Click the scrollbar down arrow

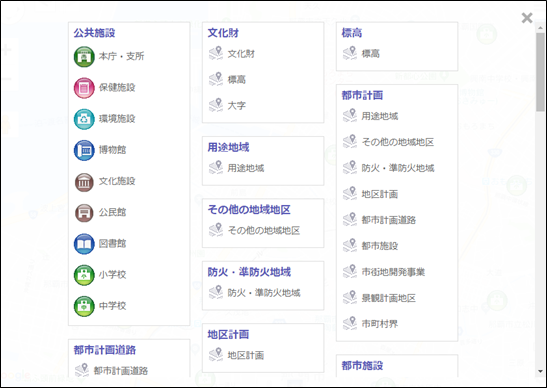pos(540,372)
